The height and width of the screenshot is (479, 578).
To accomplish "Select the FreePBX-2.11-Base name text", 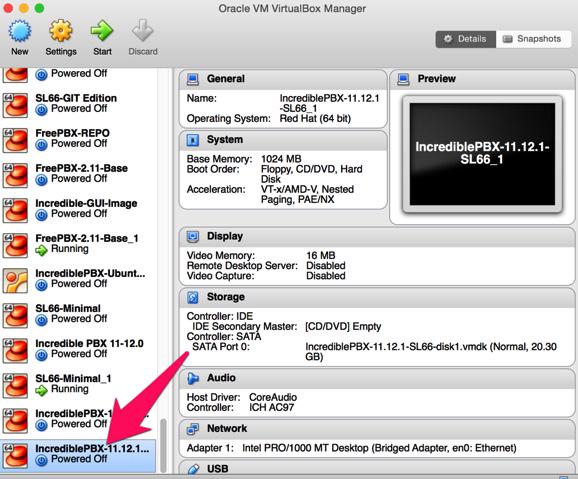I will [81, 168].
